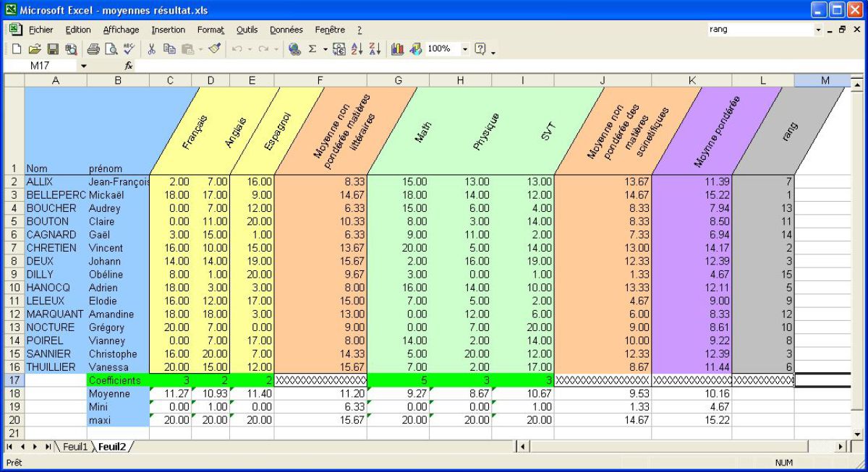Toggle the Drawing toolbar icon

[415, 49]
